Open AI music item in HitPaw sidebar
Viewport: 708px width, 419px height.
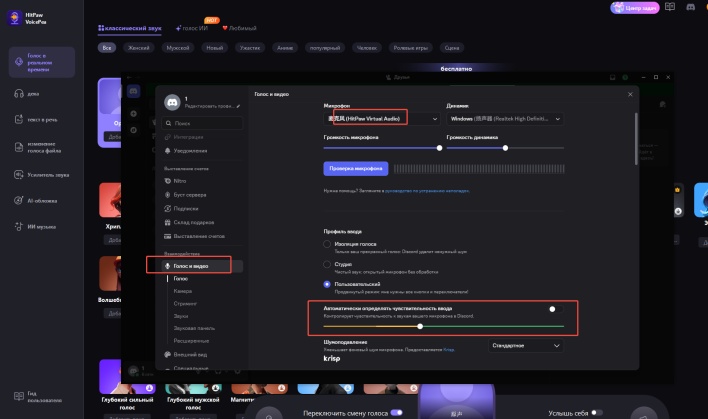35,227
